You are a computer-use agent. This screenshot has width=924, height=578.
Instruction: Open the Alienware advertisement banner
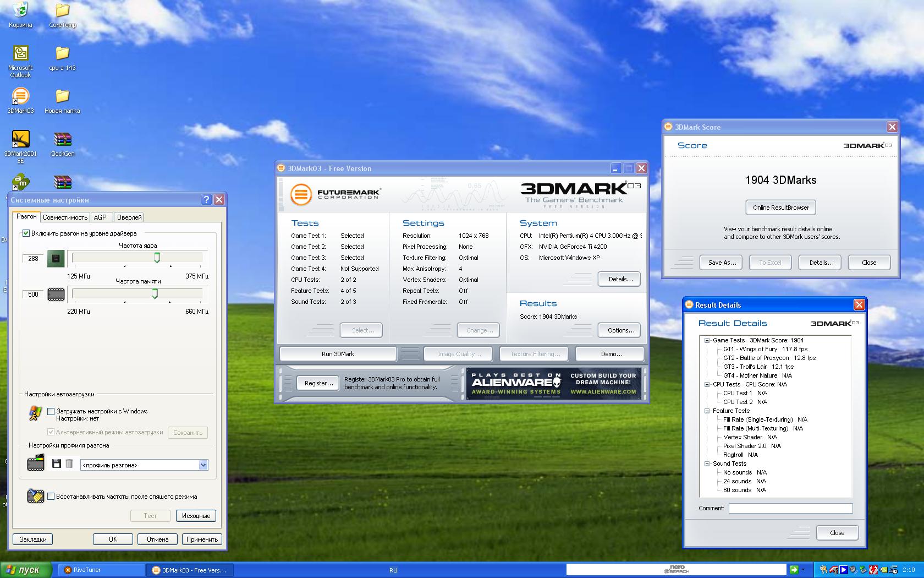tap(553, 384)
